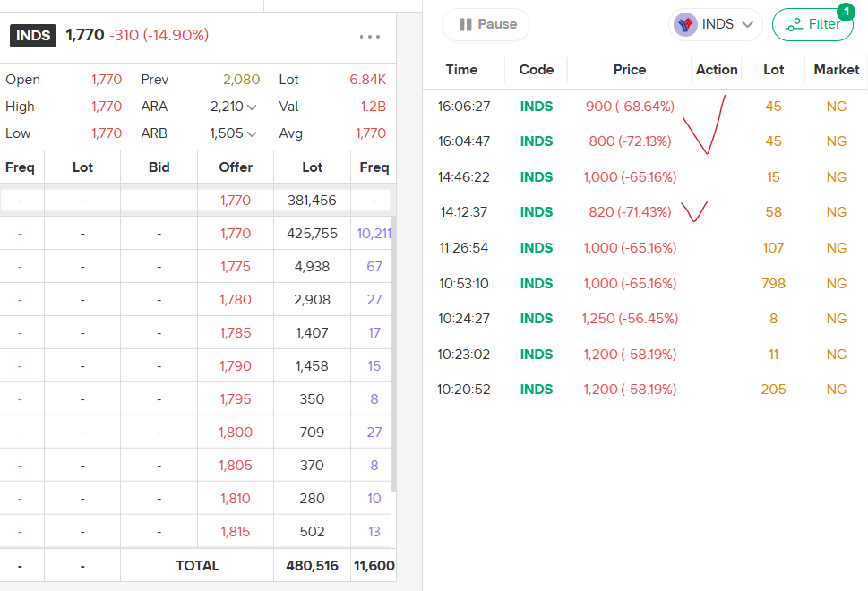Open the Filter options

(812, 25)
